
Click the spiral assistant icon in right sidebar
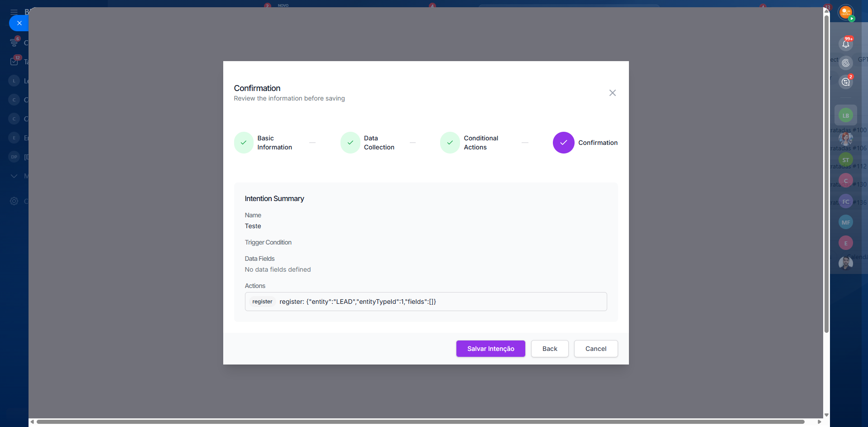pos(845,63)
